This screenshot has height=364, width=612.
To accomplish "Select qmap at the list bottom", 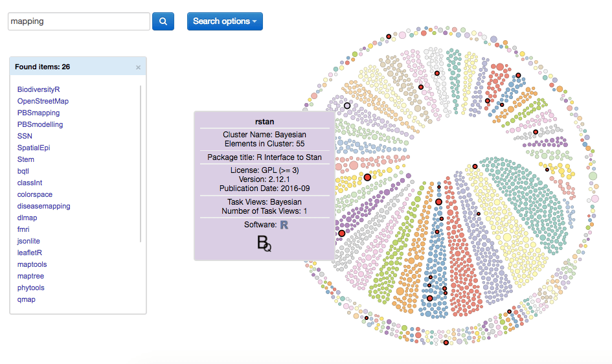I will pos(27,299).
